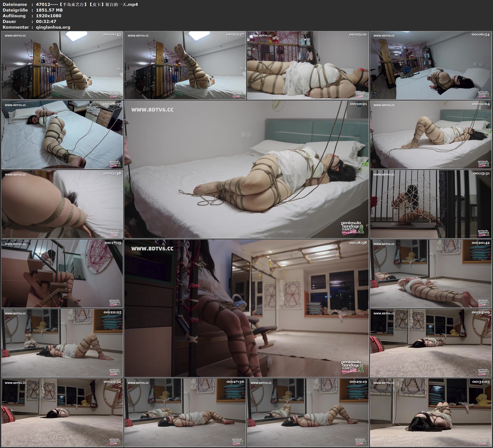Viewport: 493px width, 448px height.
Task: Select the frame marked 00:08:37
Action: tap(62, 135)
